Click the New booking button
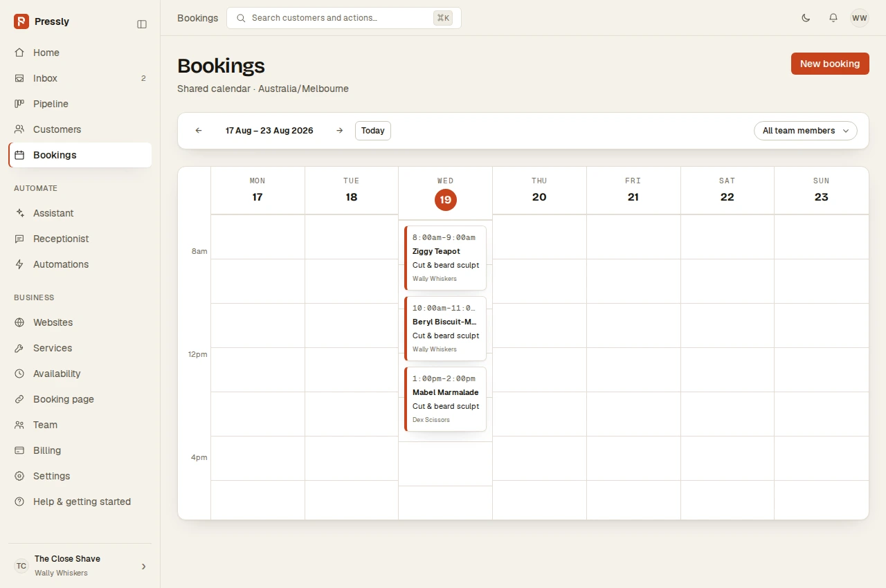Screen dimensions: 886x588 pos(830,64)
